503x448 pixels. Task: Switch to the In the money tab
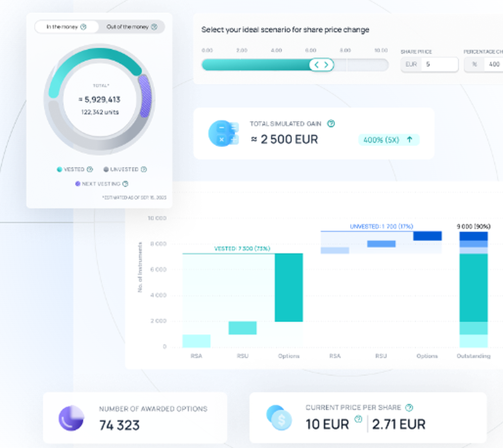pos(66,27)
